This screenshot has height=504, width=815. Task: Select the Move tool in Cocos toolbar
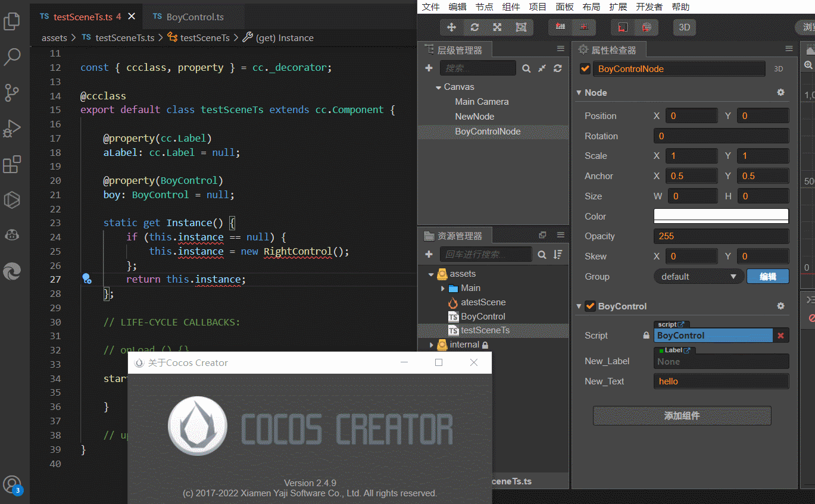pyautogui.click(x=451, y=27)
